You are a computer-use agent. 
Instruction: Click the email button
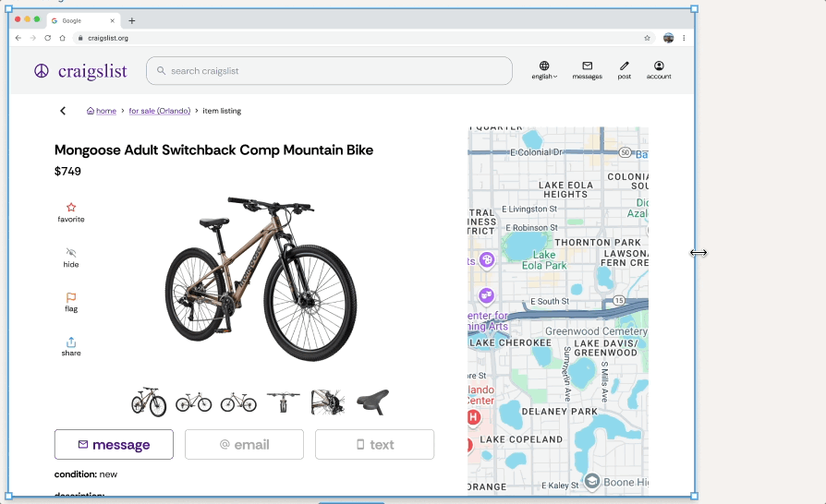point(245,445)
